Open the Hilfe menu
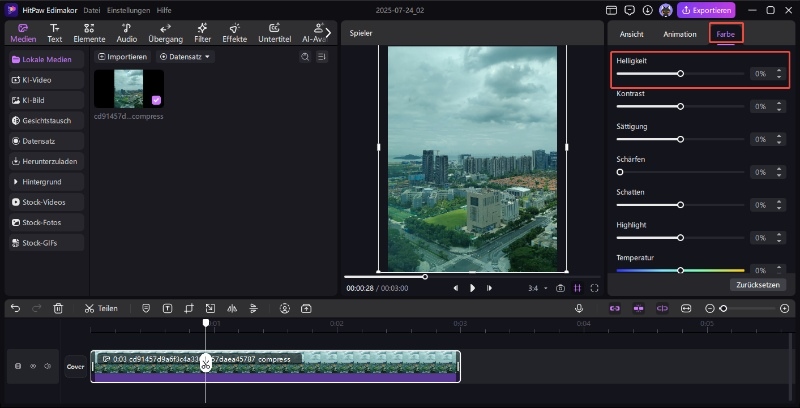 click(164, 10)
